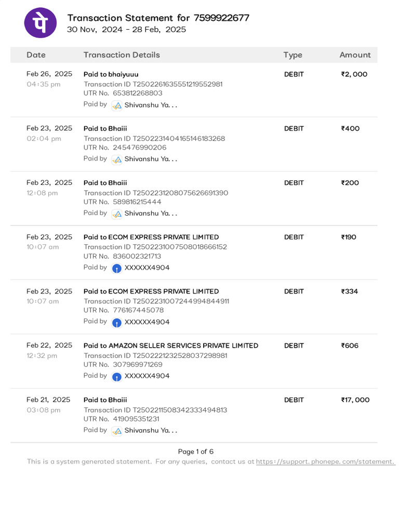Select 'Paid to AMAZON SELLER SERVICES PRIVATE LIMITED'
Image resolution: width=399 pixels, height=532 pixels.
coord(171,345)
